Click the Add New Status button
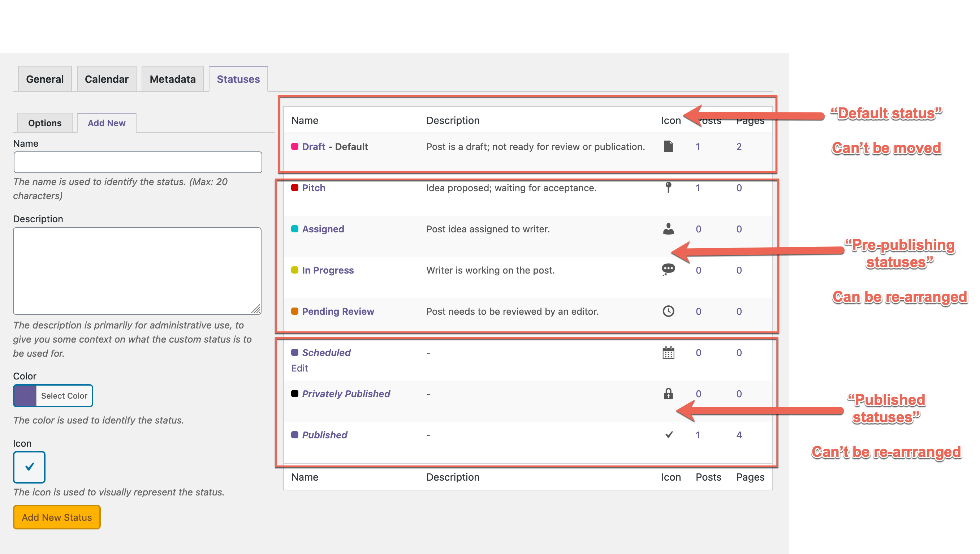 click(56, 517)
